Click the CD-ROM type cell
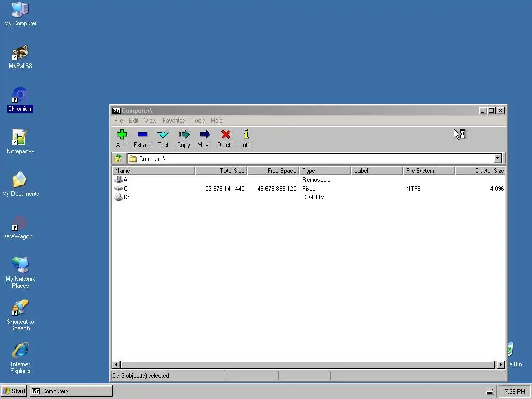The height and width of the screenshot is (399, 532). (313, 197)
